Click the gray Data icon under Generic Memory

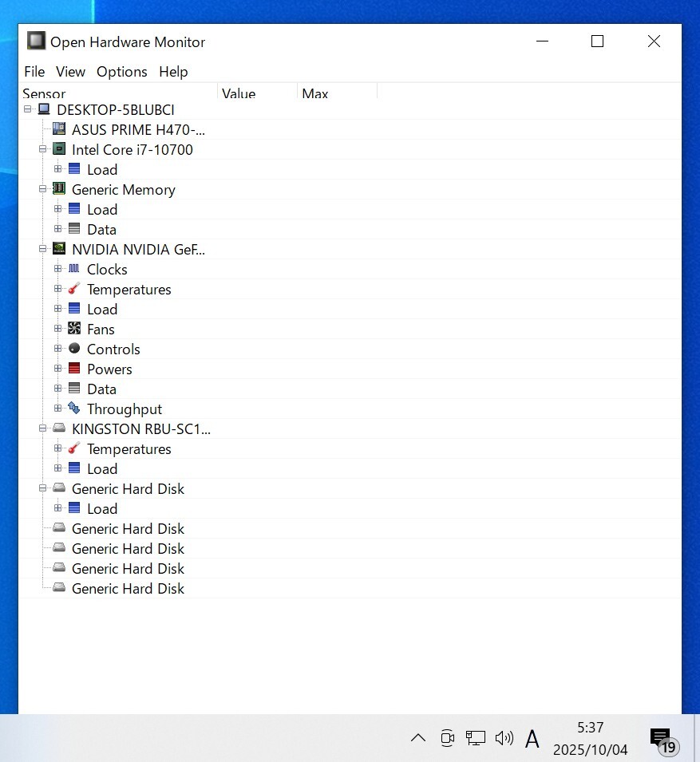pyautogui.click(x=74, y=228)
